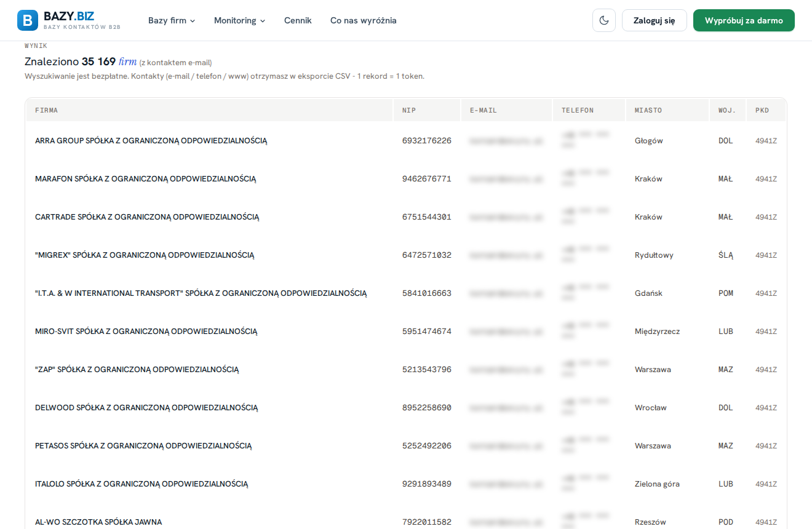Go to Co nas wyróżnia
This screenshot has width=812, height=529.
[364, 20]
